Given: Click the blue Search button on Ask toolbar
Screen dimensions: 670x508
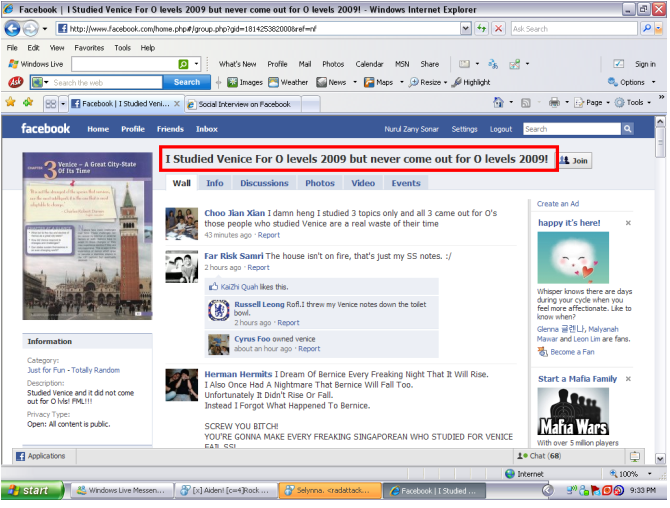Looking at the screenshot, I should tap(187, 82).
